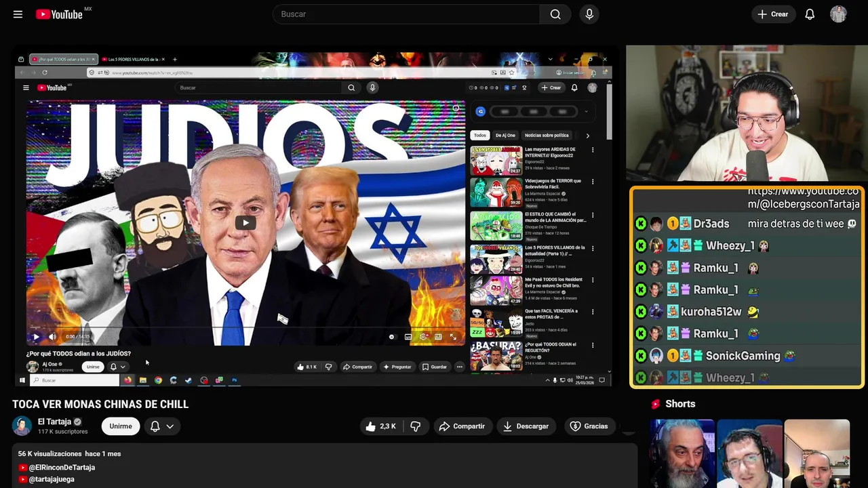The width and height of the screenshot is (868, 488).
Task: Switch to 'Los 5 PEORES VILLANOS' browser tab
Action: point(134,60)
